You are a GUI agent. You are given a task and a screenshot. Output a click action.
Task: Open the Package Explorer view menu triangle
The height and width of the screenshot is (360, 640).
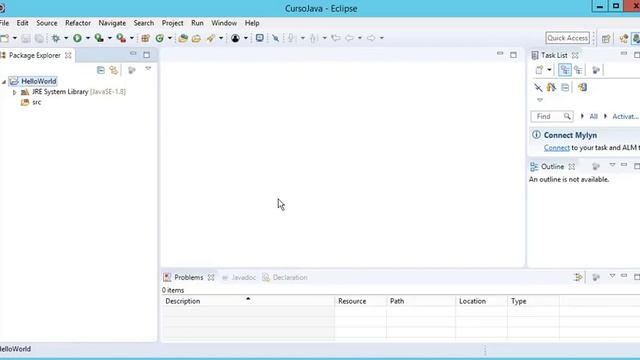click(148, 69)
